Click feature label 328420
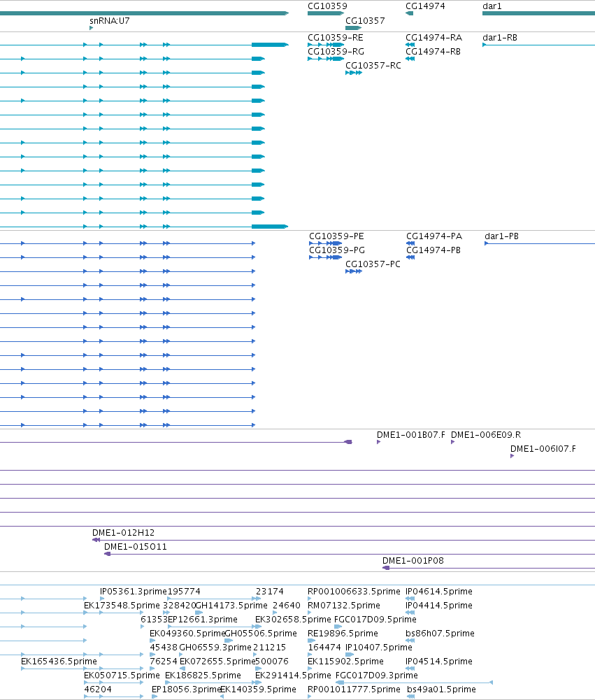Screen dimensions: 595x700 point(180,606)
